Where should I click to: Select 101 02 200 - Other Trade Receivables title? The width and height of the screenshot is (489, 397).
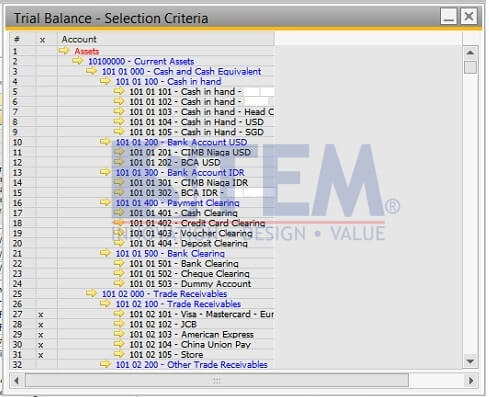pyautogui.click(x=191, y=365)
